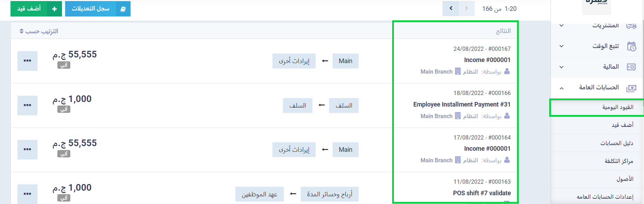Click the green أضف قيد add button
Viewport: 644px width, 204px height.
(36, 9)
